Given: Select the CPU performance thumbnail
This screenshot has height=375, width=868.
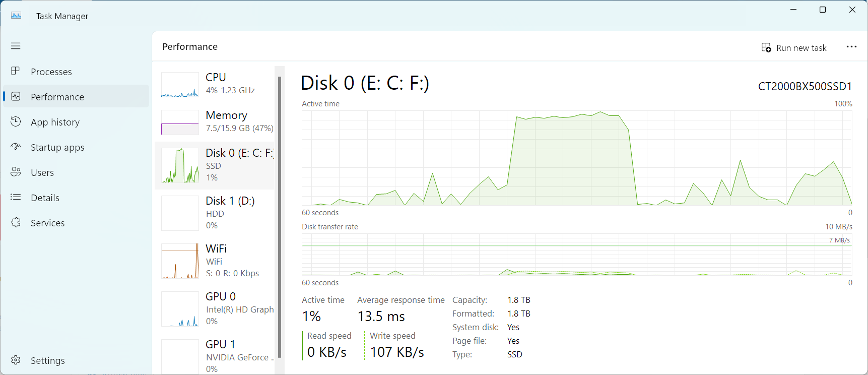Looking at the screenshot, I should click(x=180, y=85).
